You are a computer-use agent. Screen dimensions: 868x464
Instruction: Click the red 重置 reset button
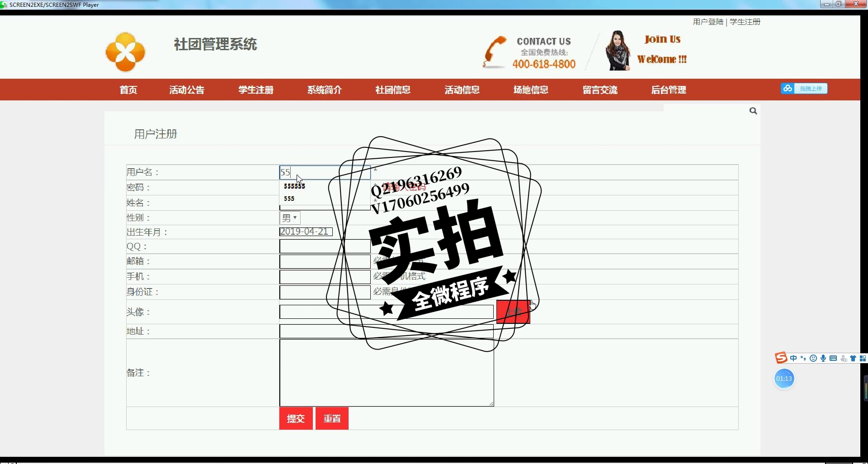pyautogui.click(x=332, y=418)
